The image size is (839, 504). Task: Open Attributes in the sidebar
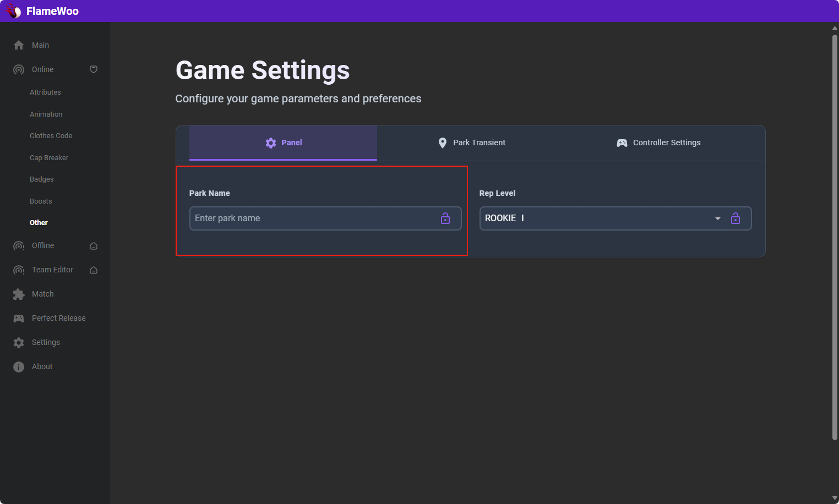(45, 92)
